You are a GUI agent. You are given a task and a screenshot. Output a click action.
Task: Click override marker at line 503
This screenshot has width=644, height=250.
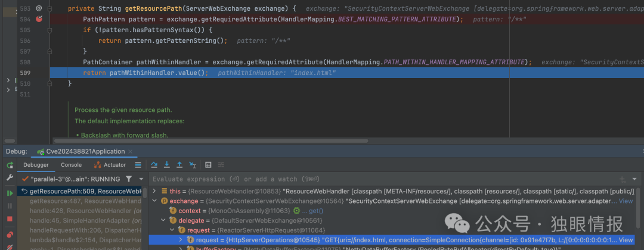(39, 8)
